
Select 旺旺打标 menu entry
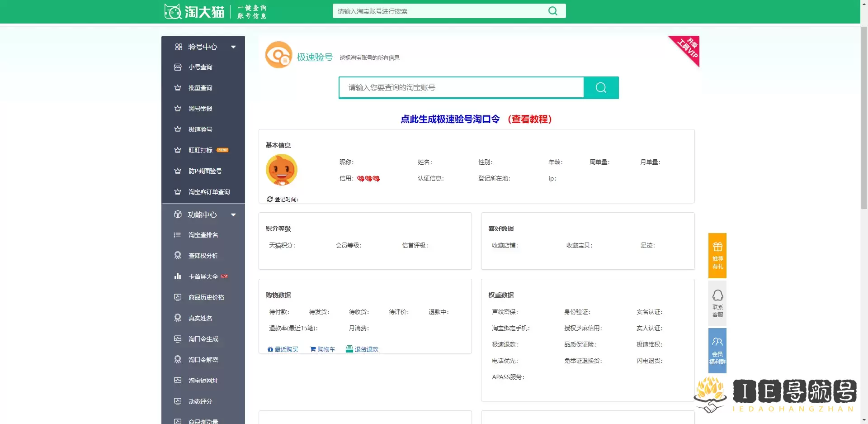coord(200,150)
